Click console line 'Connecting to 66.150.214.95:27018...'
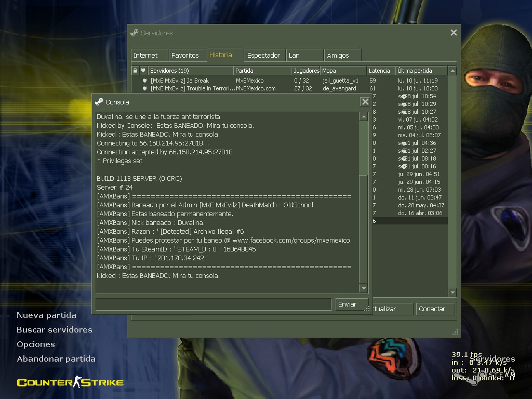 point(153,143)
